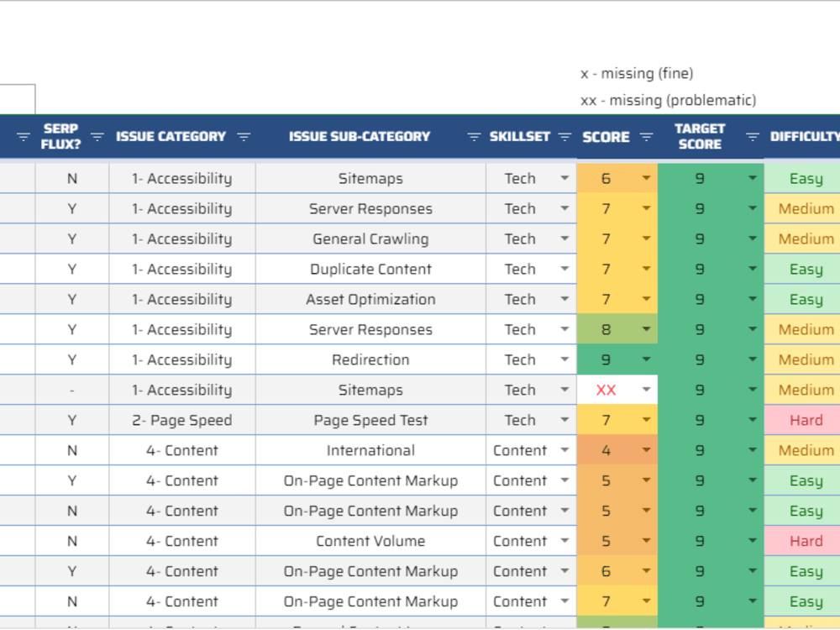Select the 'Page Speed Test' cell
The width and height of the screenshot is (840, 630).
click(370, 421)
